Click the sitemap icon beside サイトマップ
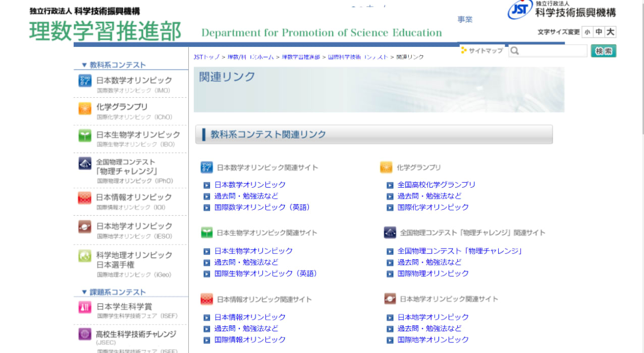 tap(464, 50)
